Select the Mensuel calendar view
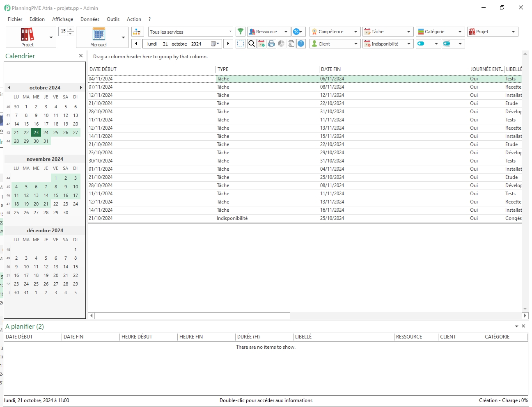 pos(99,37)
